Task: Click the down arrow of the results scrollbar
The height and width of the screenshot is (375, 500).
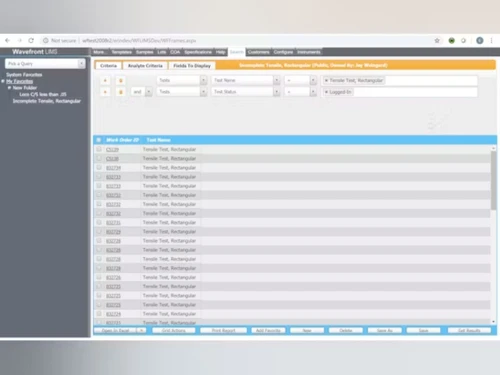Action: [x=493, y=322]
